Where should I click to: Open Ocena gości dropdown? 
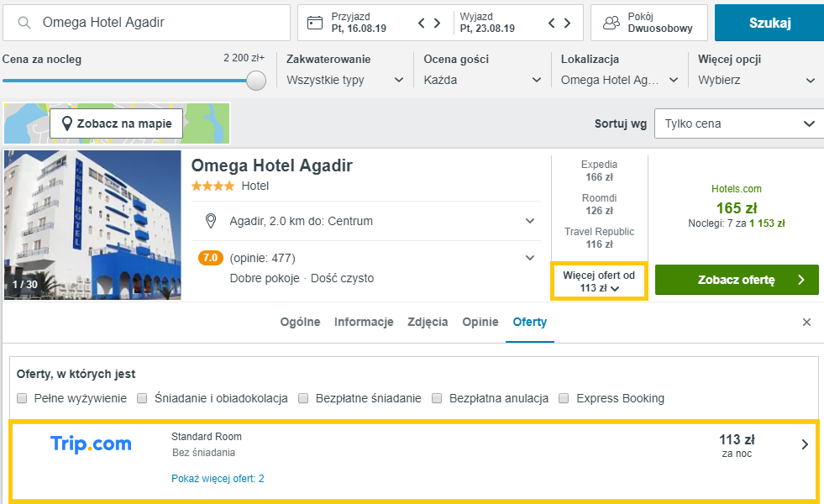(x=482, y=80)
